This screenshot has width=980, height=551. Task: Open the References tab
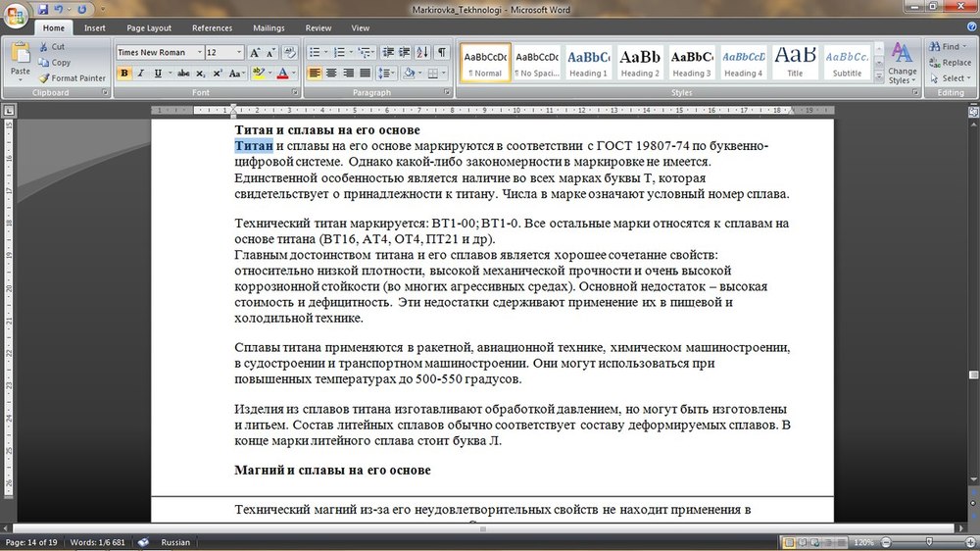pyautogui.click(x=212, y=28)
